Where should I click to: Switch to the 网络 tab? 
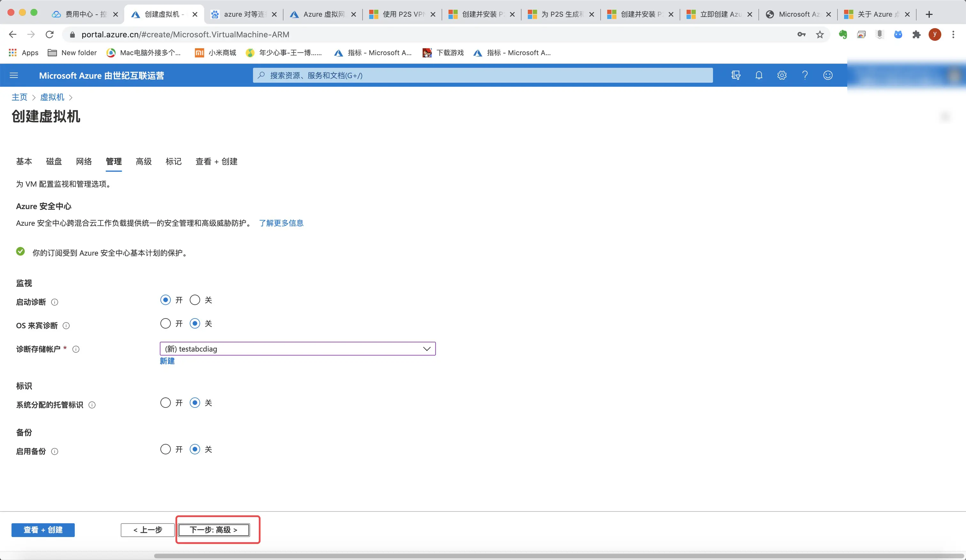tap(84, 162)
